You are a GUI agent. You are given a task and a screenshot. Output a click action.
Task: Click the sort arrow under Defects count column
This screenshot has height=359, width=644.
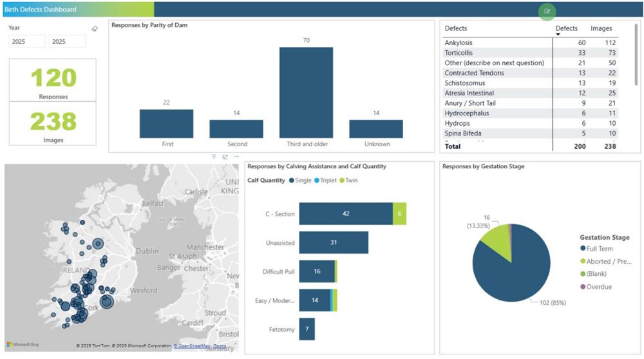point(558,34)
